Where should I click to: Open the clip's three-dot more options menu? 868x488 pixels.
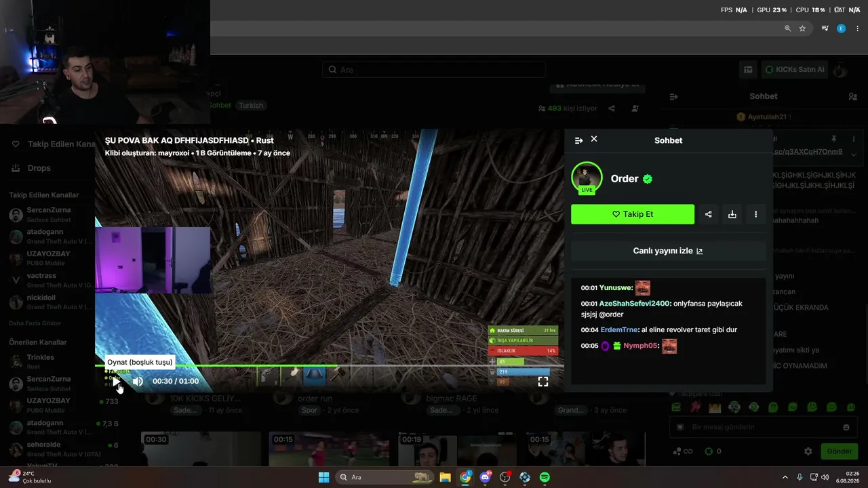pos(756,214)
